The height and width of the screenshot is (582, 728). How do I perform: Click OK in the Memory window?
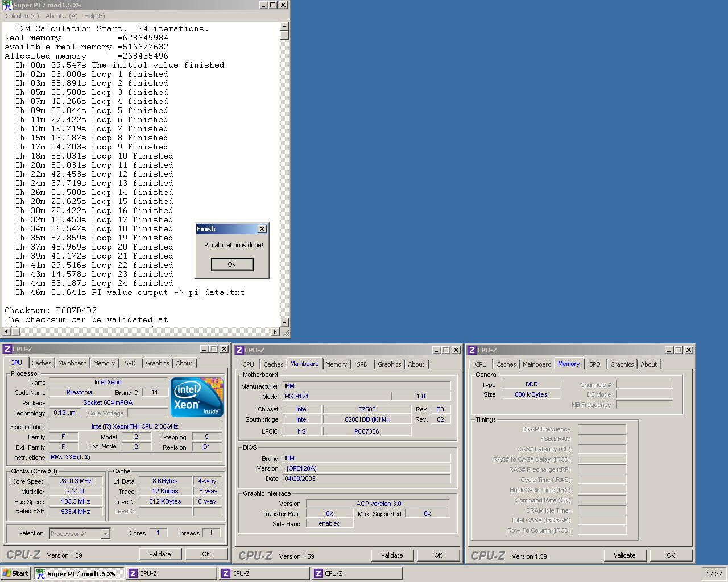tap(671, 555)
